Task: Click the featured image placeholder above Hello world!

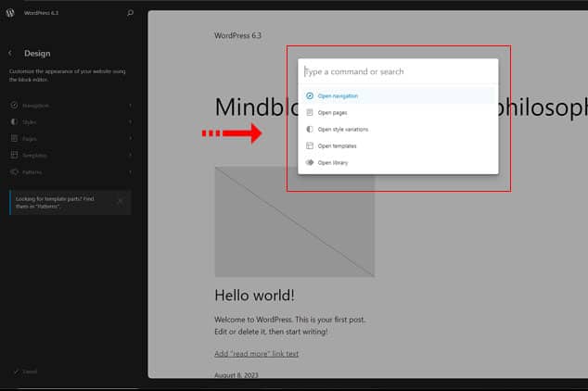Action: 294,221
